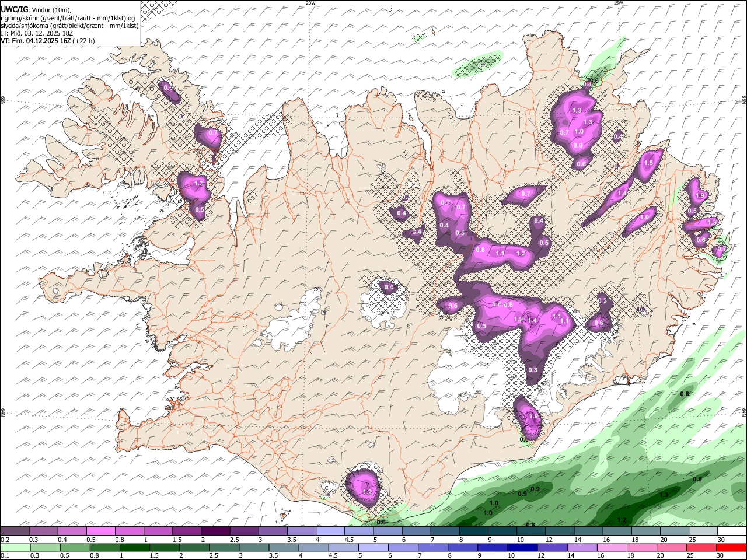The width and height of the screenshot is (747, 560).
Task: Click the '0.2' label in the upper legend
Action: [x=5, y=540]
